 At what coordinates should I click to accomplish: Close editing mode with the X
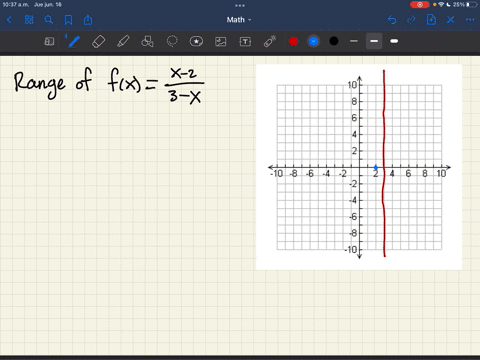[x=451, y=20]
